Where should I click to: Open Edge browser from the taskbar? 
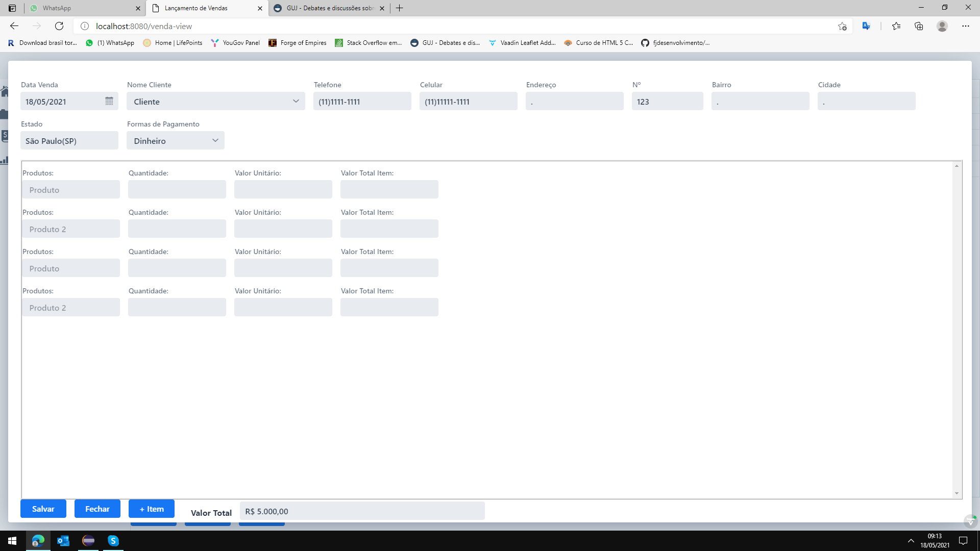pyautogui.click(x=38, y=541)
